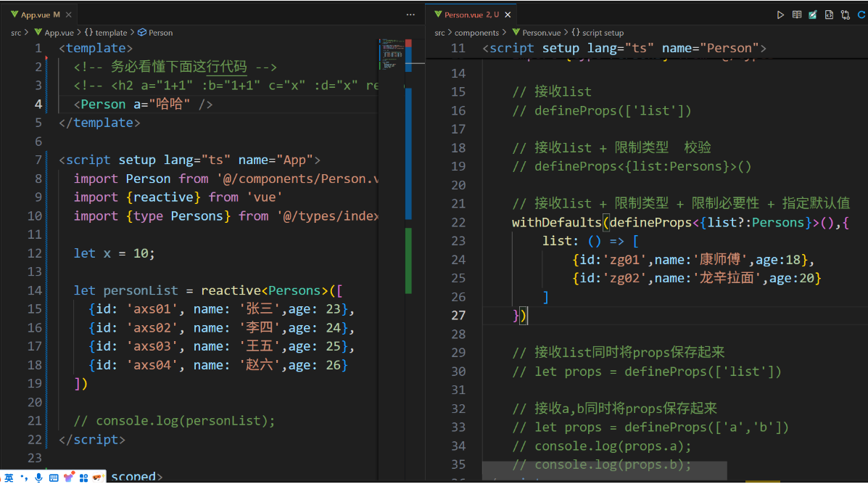
Task: Click the 'import {reactive} from 'vue'' line
Action: [x=178, y=197]
